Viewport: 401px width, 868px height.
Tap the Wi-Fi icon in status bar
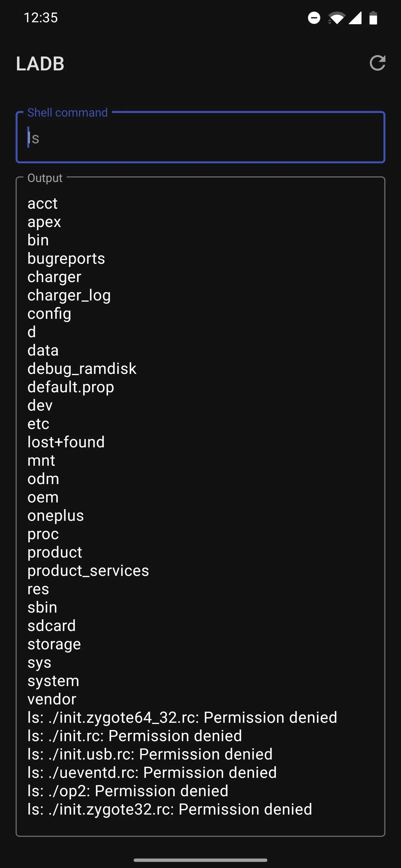click(x=337, y=18)
